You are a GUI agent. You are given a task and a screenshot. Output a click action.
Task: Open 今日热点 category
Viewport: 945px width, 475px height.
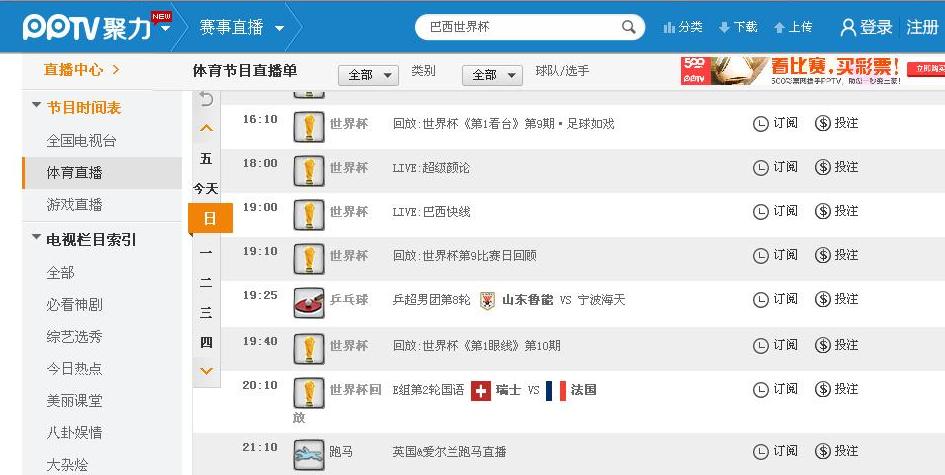74,368
